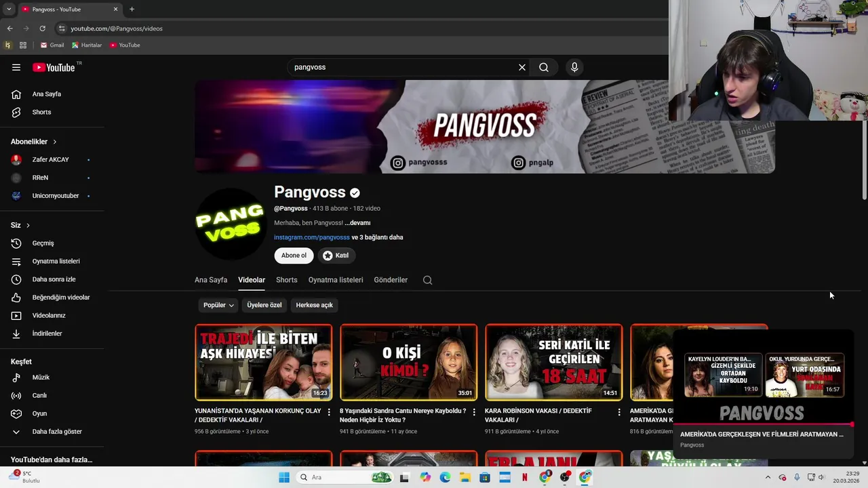Open more options for Sandra Cantu video
The image size is (868, 488).
click(x=474, y=411)
